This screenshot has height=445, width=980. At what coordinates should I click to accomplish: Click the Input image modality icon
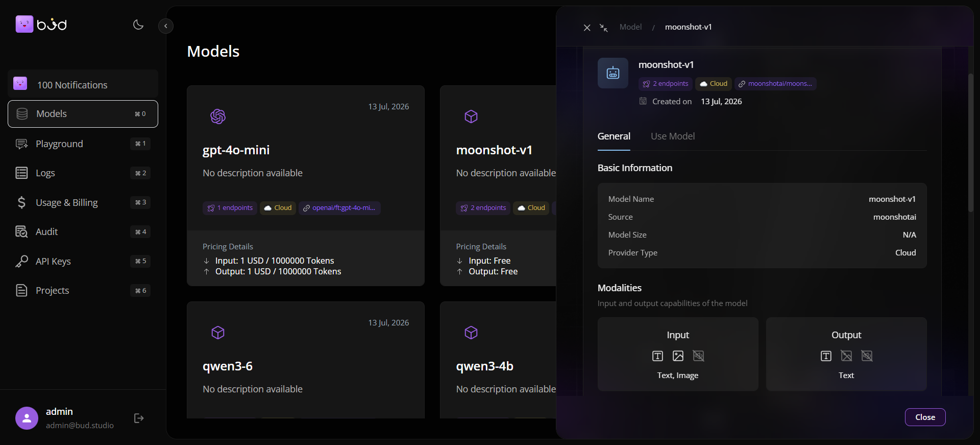click(x=678, y=356)
